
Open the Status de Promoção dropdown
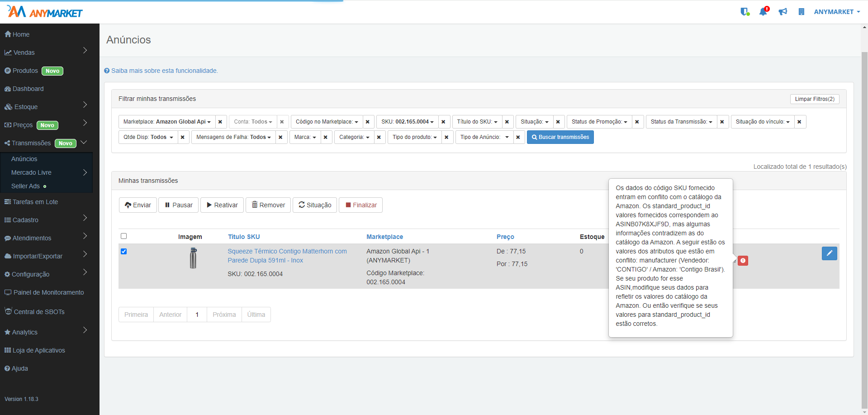click(599, 122)
